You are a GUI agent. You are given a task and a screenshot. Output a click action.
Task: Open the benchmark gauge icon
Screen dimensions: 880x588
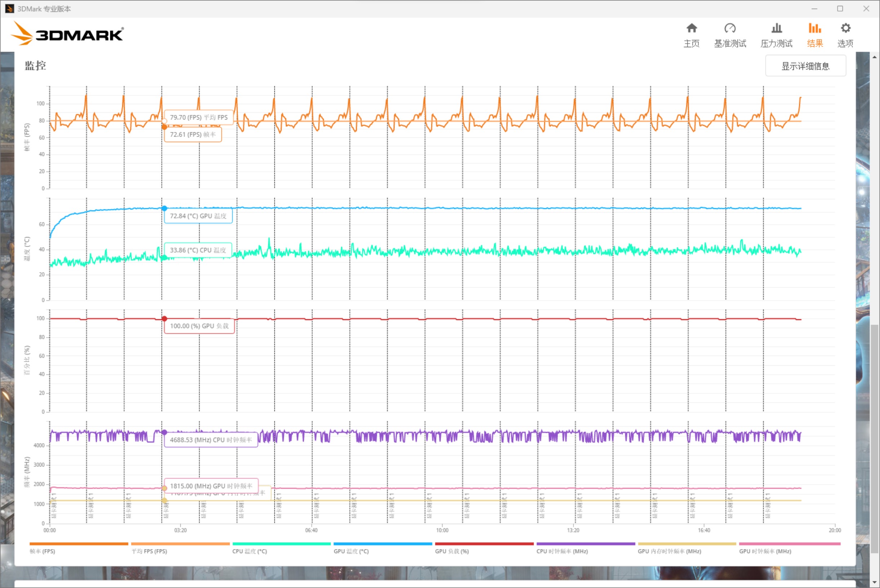pos(730,28)
